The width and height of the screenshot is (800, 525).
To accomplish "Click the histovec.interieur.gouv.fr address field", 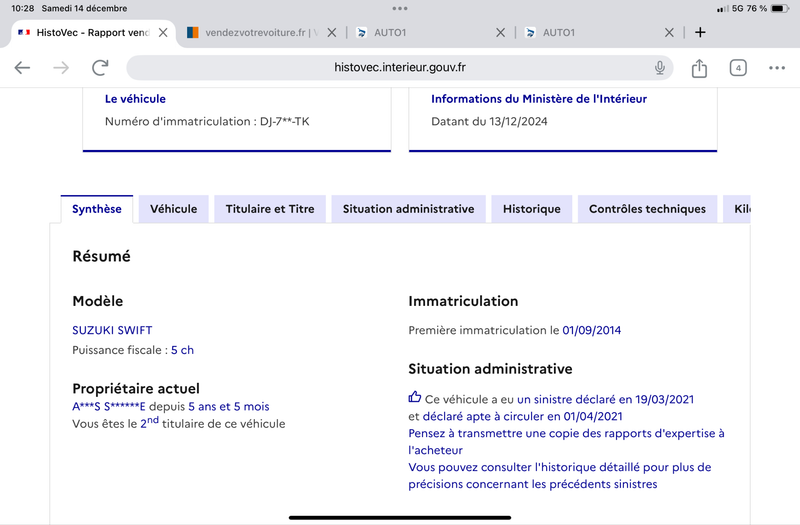I will point(399,67).
